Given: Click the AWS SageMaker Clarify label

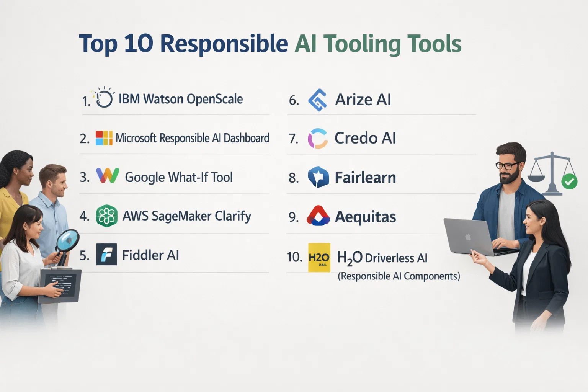Looking at the screenshot, I should [186, 216].
